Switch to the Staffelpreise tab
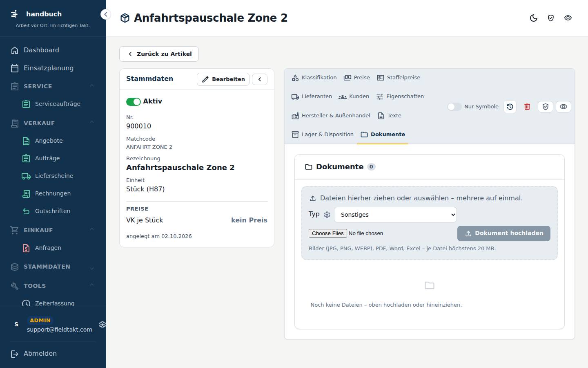Screen dimensions: 588x368 [399, 78]
